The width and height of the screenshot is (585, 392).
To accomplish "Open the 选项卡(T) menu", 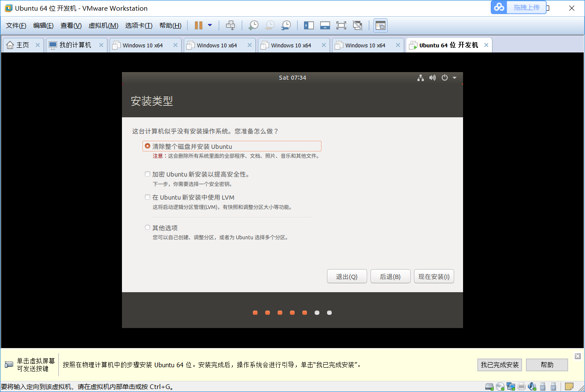I will tap(139, 26).
